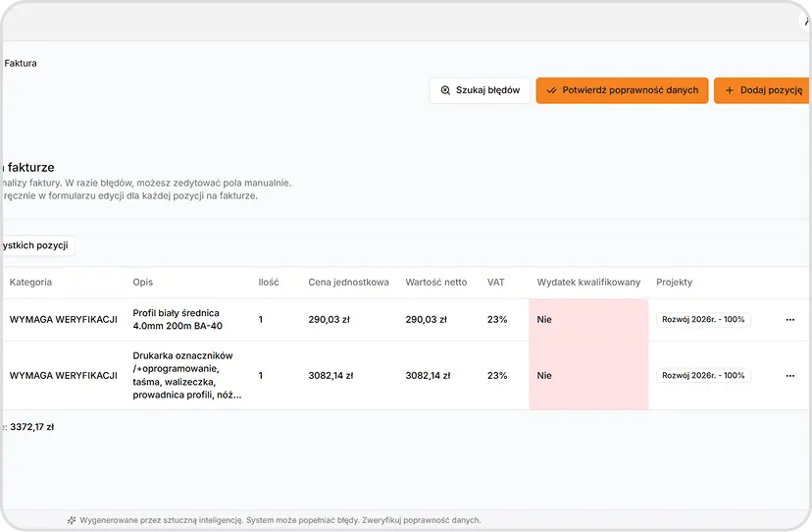
Task: Click the Wydatek kwalifikowany column header
Action: pyautogui.click(x=588, y=282)
